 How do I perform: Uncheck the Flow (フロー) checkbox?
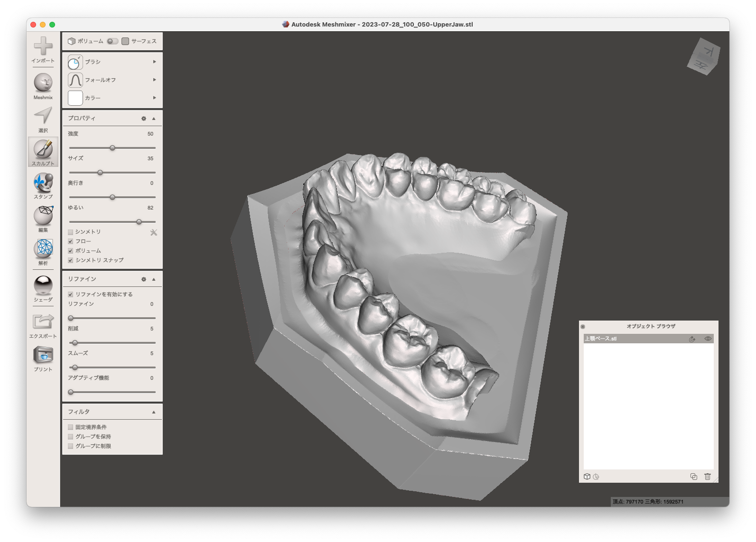(x=71, y=241)
